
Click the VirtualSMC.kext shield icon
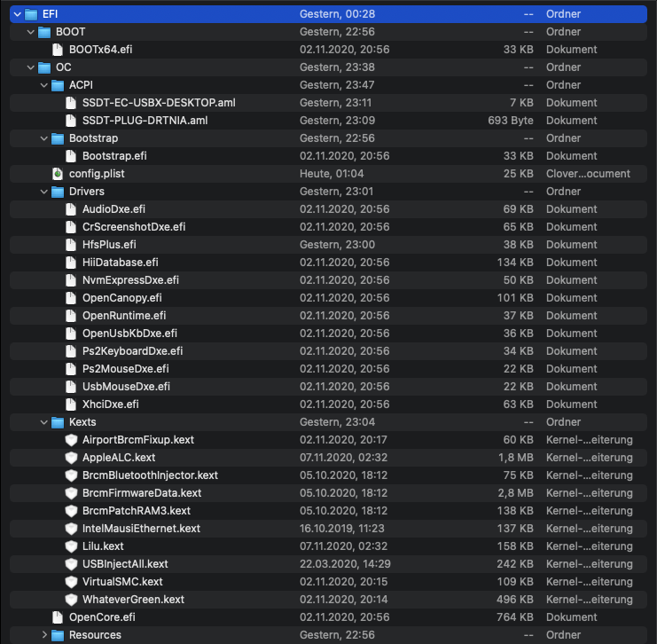[x=71, y=582]
